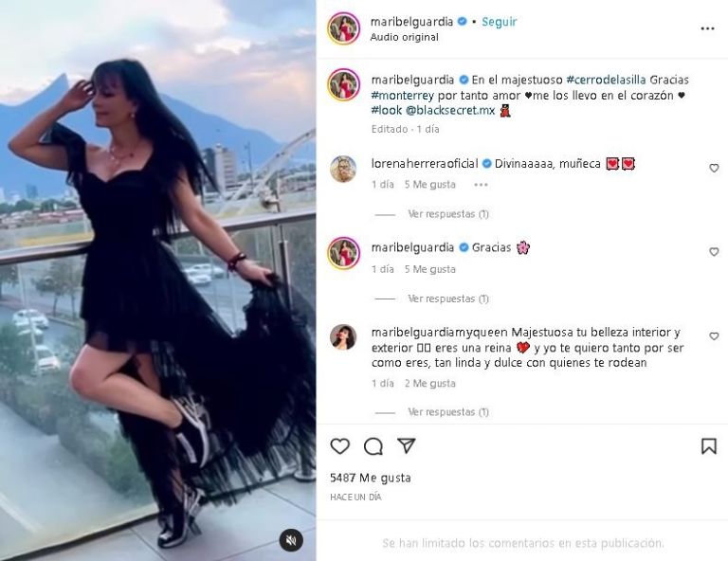The height and width of the screenshot is (561, 728).
Task: View the 5487 Me gusta likes list
Action: [x=370, y=478]
